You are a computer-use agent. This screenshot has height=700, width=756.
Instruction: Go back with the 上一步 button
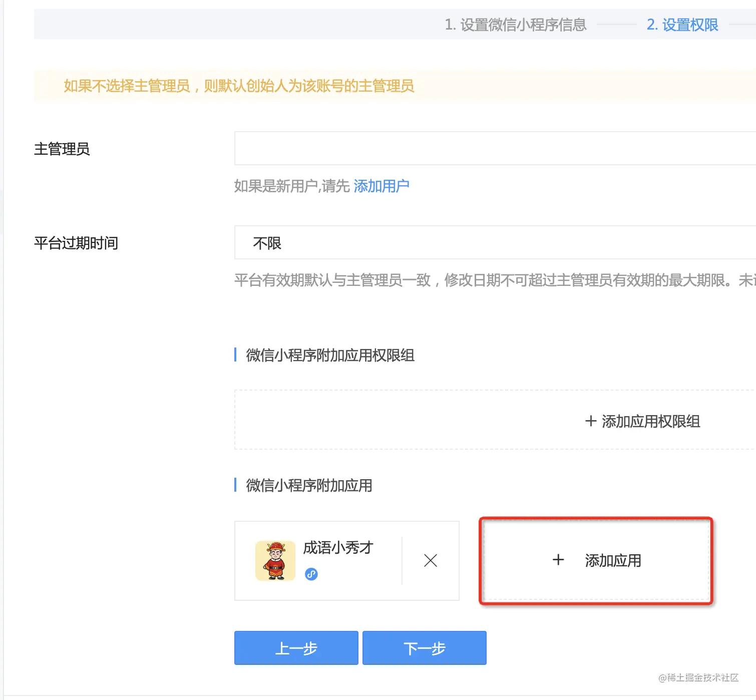tap(296, 648)
